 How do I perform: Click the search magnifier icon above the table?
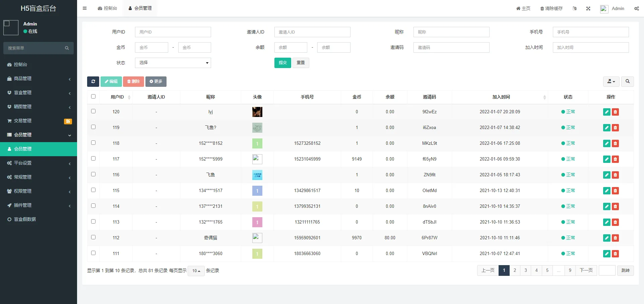click(x=627, y=81)
